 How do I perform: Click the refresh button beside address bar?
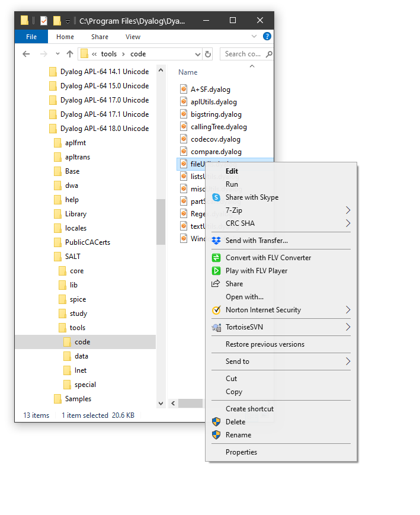[x=208, y=54]
